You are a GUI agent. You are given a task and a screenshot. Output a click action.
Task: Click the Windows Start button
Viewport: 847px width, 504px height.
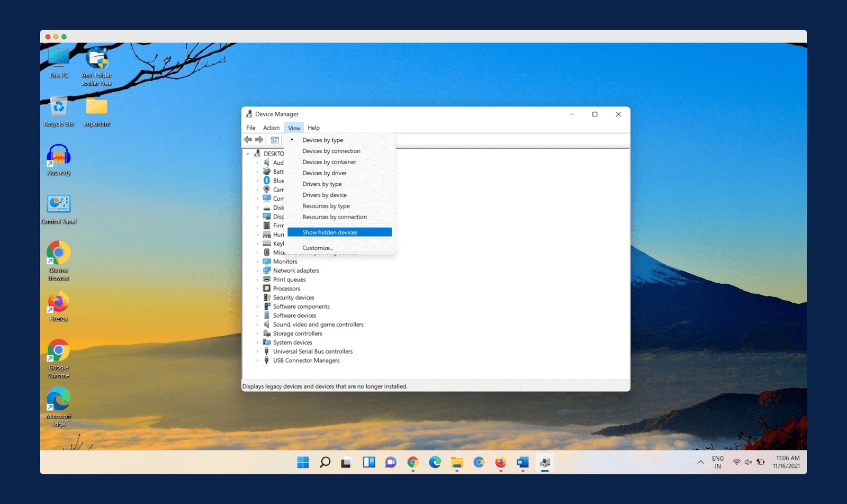(303, 462)
